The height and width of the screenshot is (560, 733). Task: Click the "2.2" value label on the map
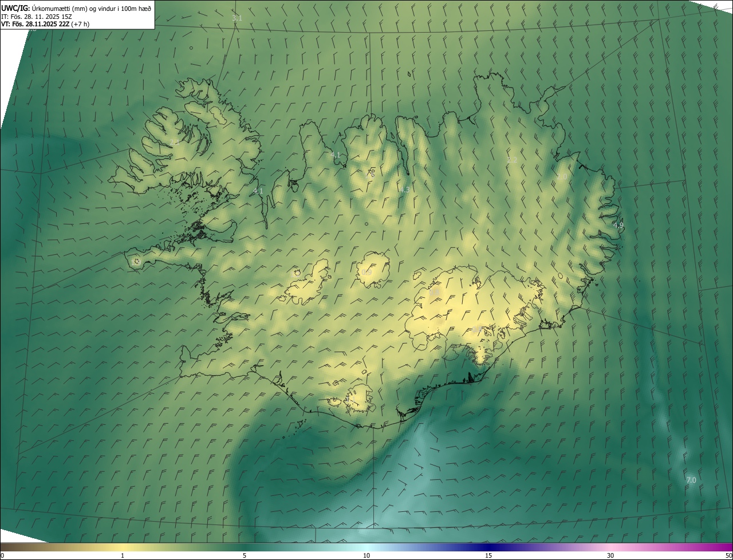pyautogui.click(x=513, y=160)
